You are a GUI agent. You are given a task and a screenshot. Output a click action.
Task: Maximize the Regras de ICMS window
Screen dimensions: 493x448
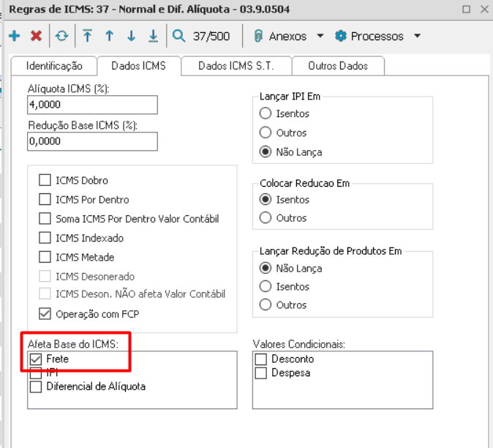point(466,9)
